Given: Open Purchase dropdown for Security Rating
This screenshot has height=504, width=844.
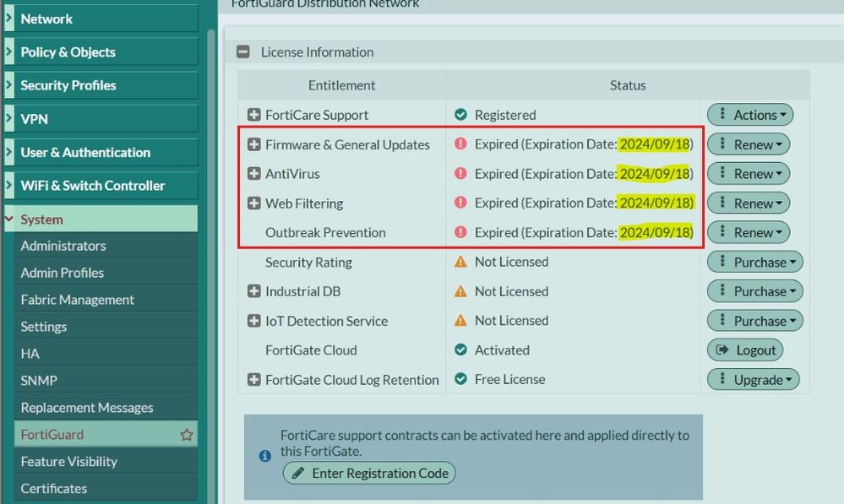Looking at the screenshot, I should pos(754,263).
